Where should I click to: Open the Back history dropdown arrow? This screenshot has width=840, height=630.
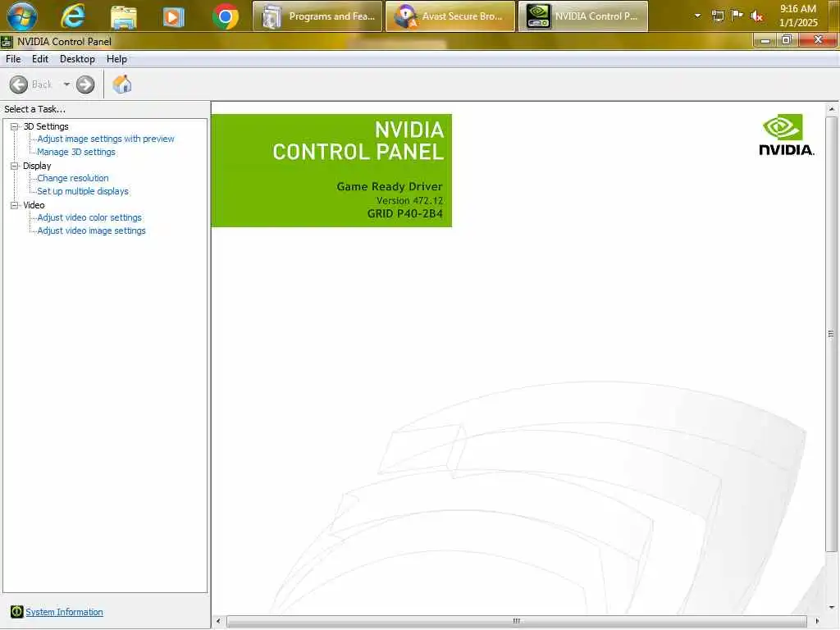(x=66, y=84)
